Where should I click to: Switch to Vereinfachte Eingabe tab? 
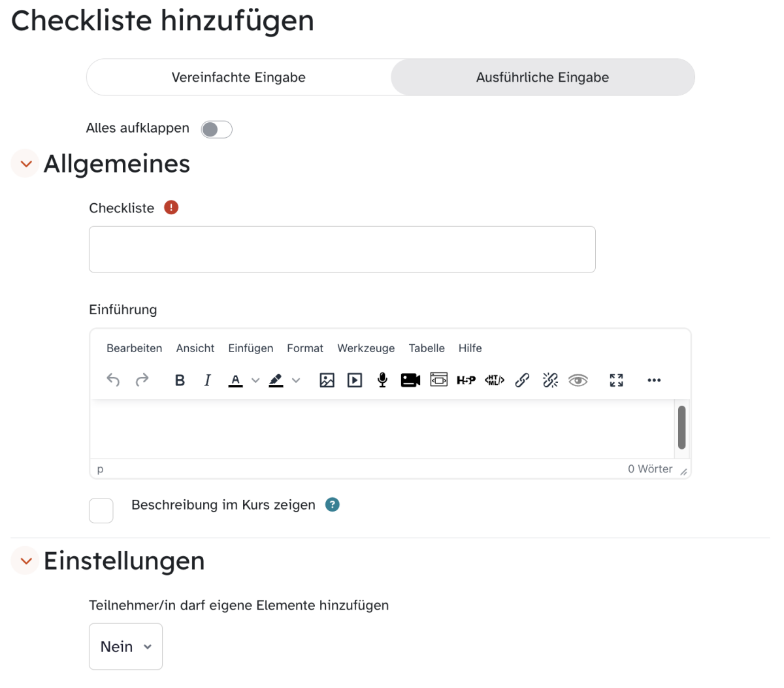238,78
